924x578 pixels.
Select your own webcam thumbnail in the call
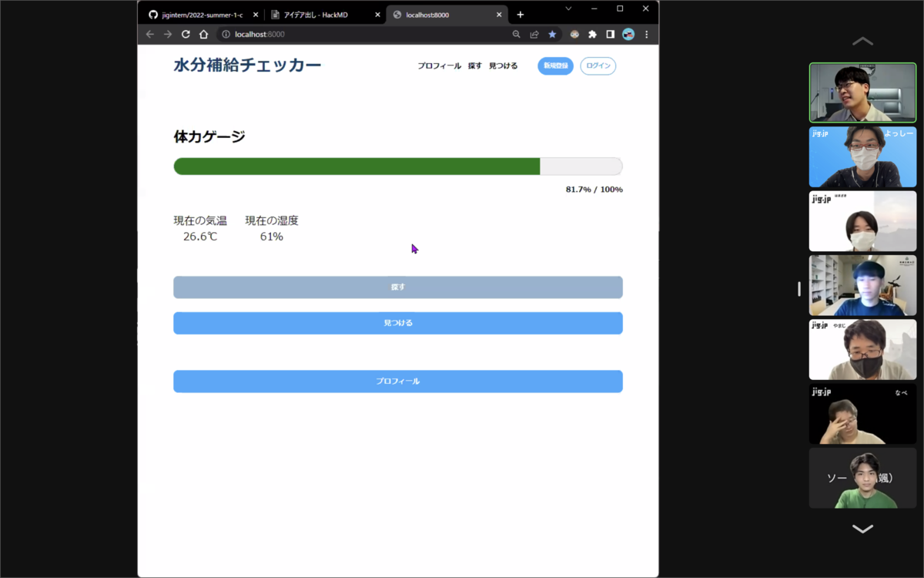[862, 92]
